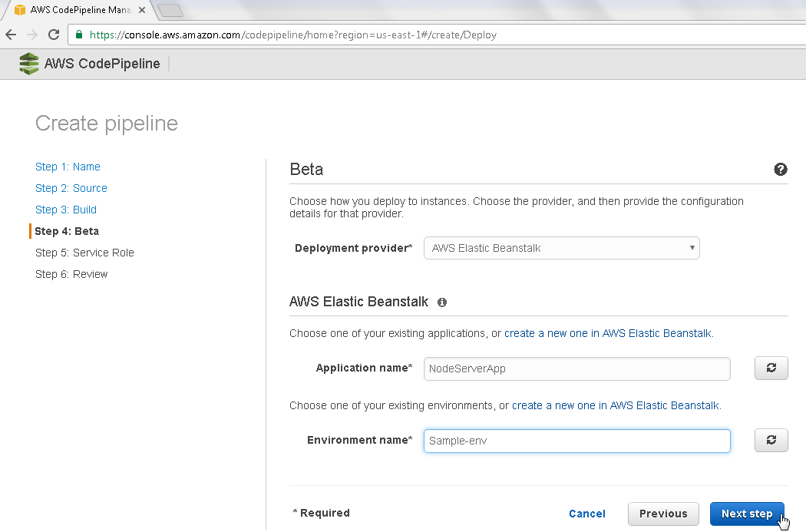Open a new browser tab
This screenshot has height=532, width=806.
[170, 10]
